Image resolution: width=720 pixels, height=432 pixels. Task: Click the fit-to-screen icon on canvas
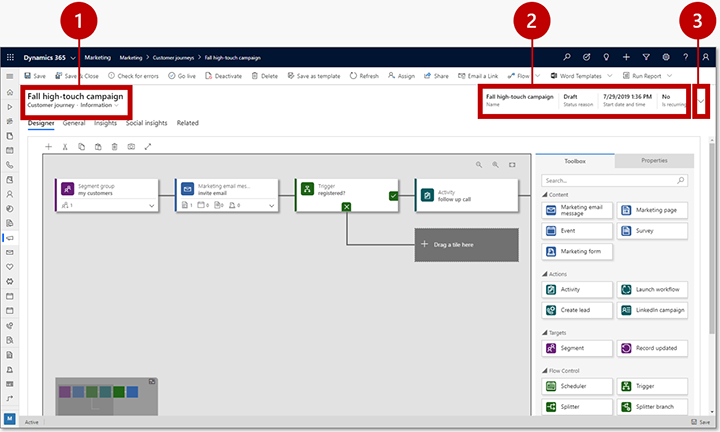[512, 164]
